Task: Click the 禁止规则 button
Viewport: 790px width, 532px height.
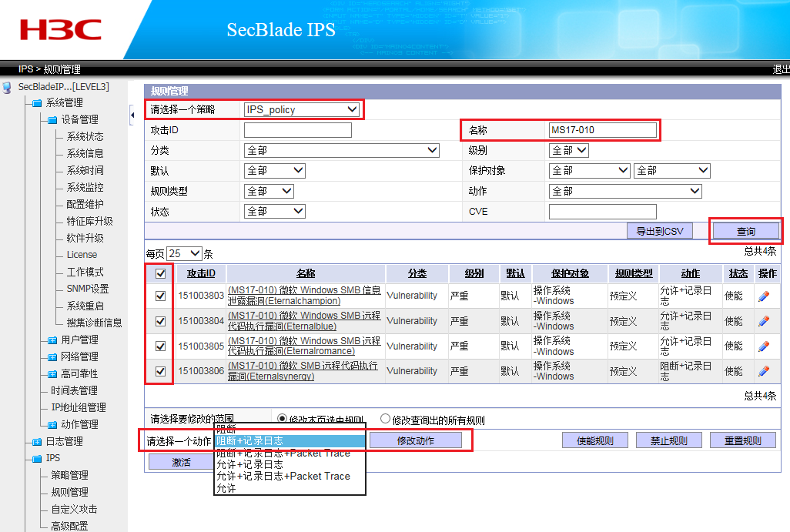Action: pyautogui.click(x=668, y=441)
